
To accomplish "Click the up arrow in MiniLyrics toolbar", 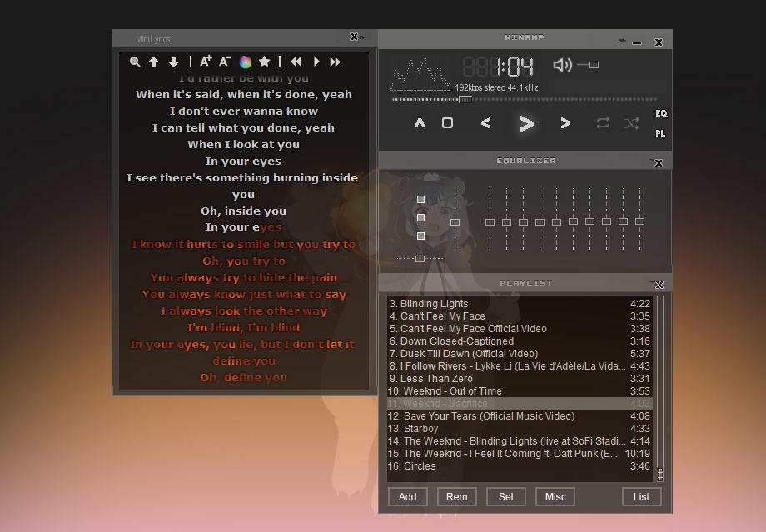I will point(154,62).
